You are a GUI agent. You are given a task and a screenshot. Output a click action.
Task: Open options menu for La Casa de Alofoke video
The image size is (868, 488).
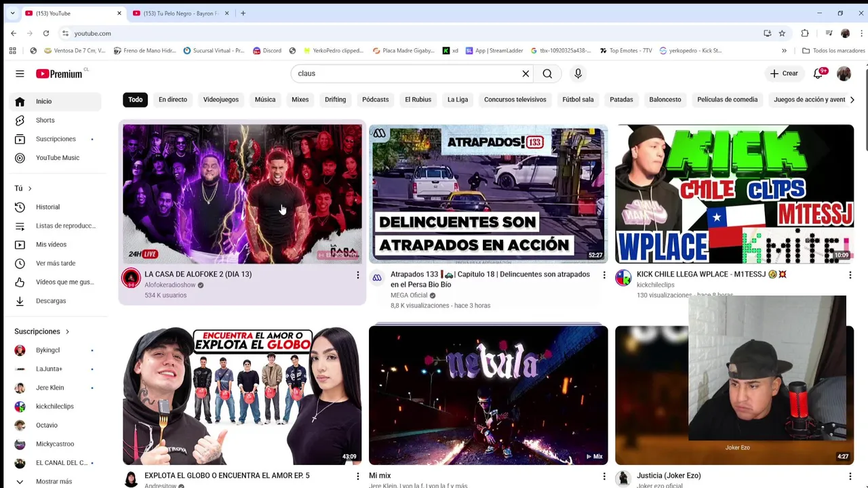[358, 274]
